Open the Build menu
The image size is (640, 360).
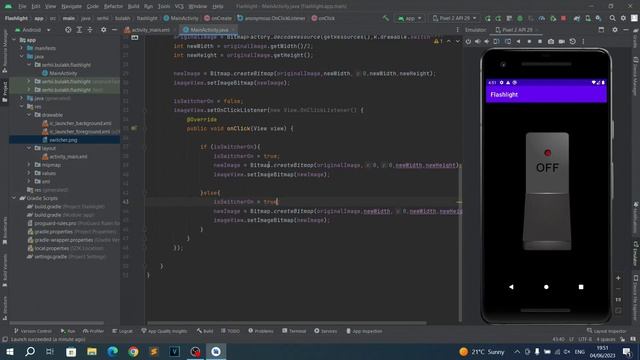pyautogui.click(x=133, y=7)
